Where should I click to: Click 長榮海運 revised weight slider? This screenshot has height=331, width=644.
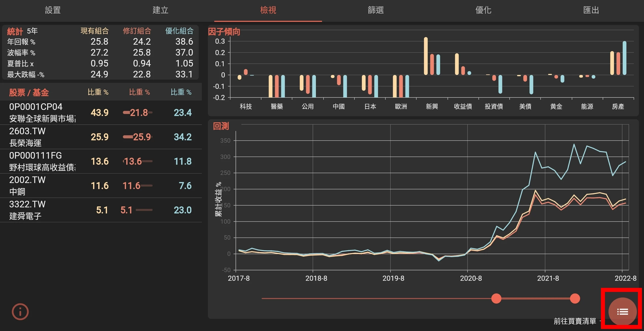(x=138, y=137)
